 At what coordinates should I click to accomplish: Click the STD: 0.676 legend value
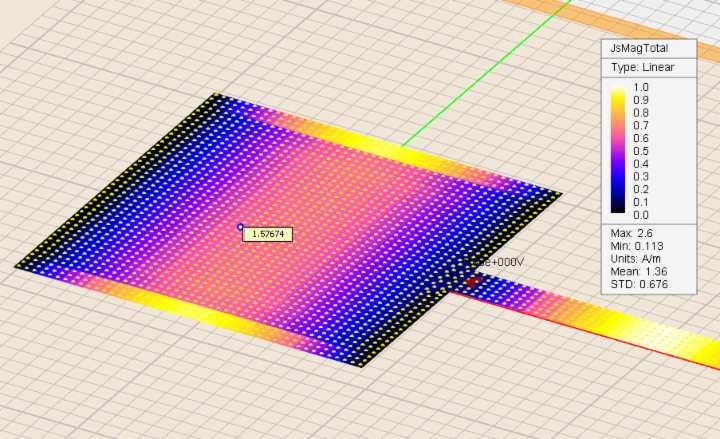coord(637,284)
